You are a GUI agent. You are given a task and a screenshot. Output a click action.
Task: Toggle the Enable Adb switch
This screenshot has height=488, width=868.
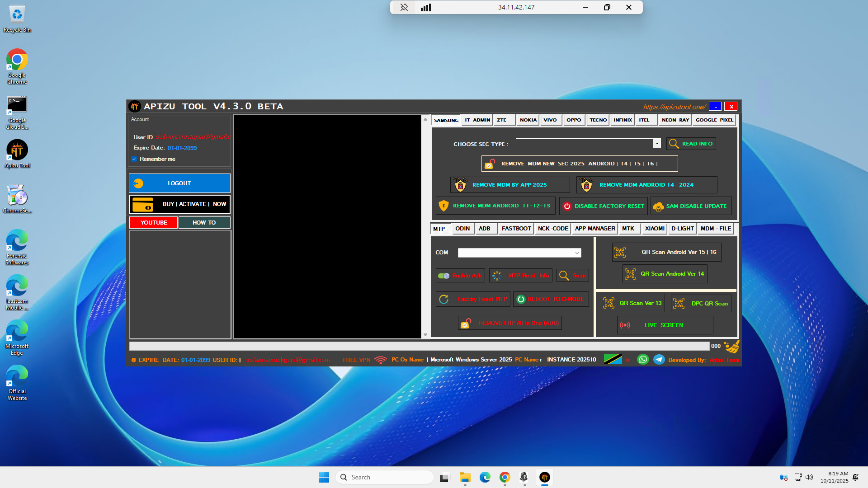click(443, 276)
